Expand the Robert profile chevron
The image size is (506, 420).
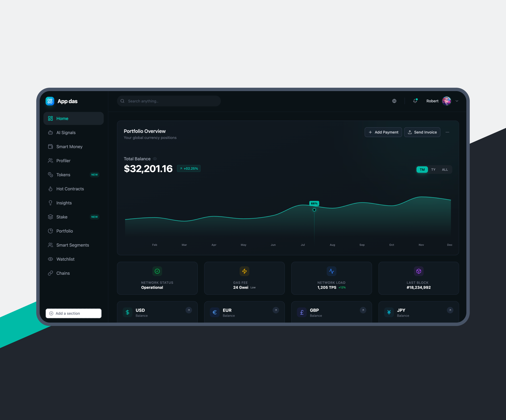(457, 101)
